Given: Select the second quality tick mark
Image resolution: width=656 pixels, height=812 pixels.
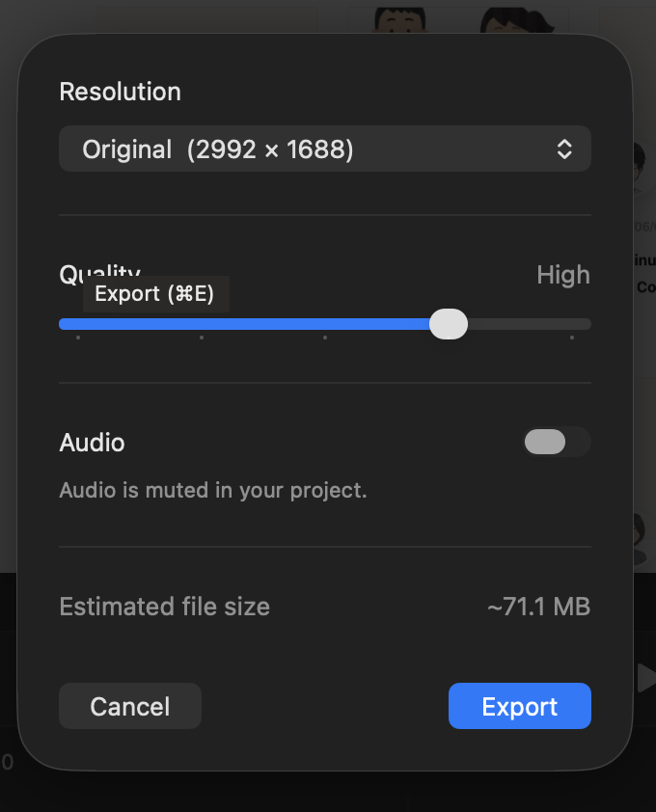Looking at the screenshot, I should (x=202, y=338).
